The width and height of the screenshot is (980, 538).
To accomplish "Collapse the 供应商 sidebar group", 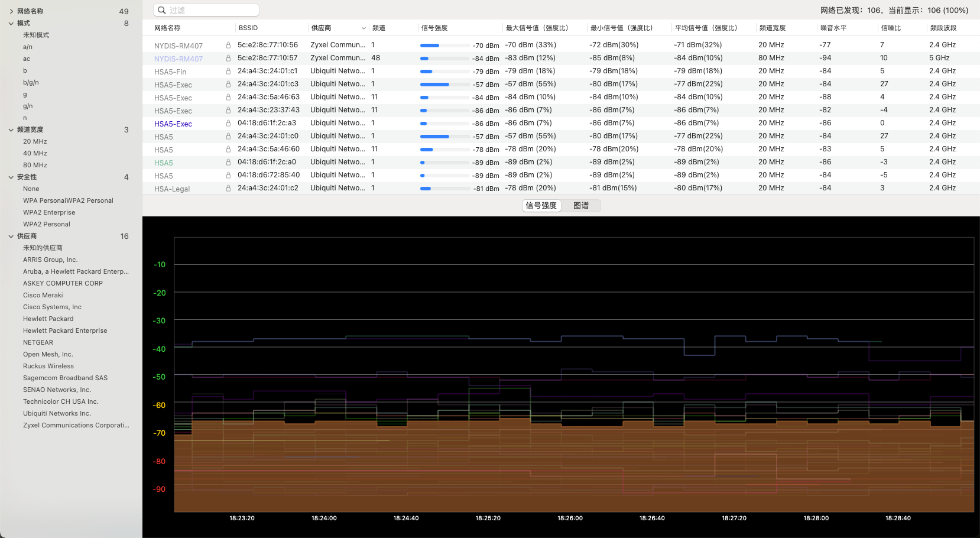I will 11,236.
